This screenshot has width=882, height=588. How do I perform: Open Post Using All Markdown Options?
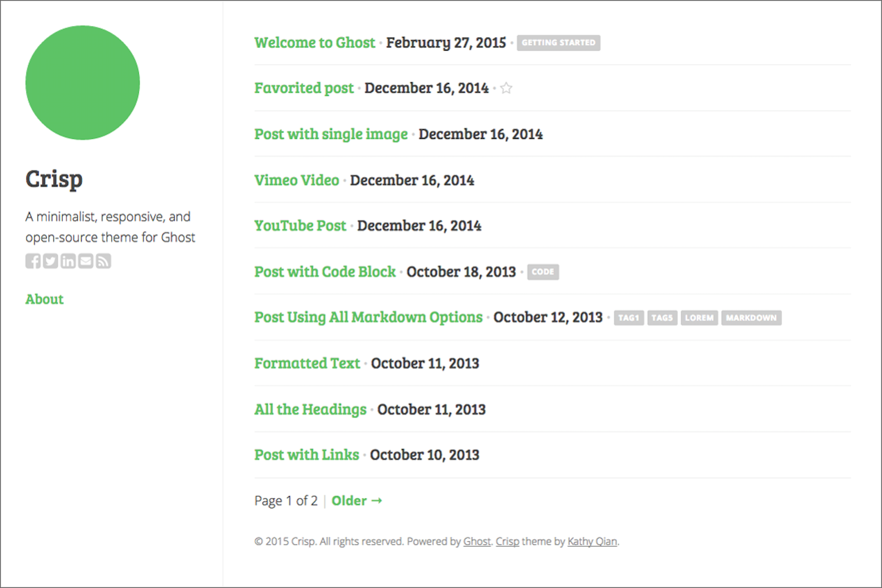pos(369,318)
